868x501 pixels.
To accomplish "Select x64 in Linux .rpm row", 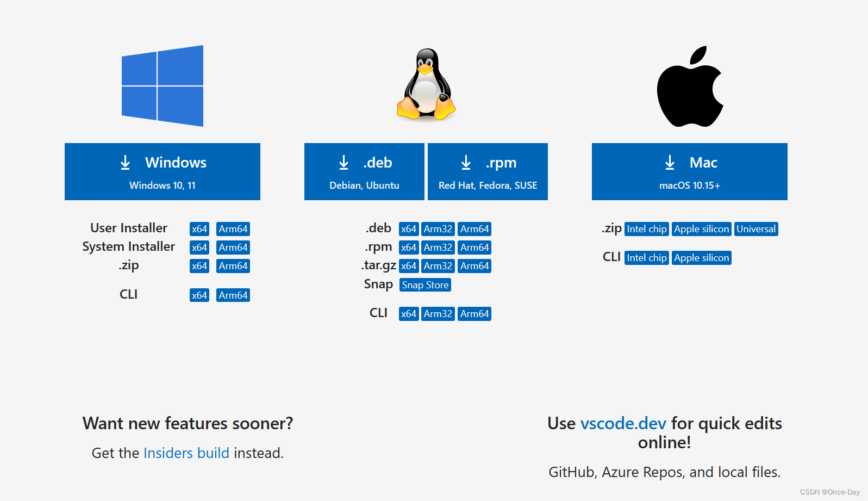I will pos(409,248).
